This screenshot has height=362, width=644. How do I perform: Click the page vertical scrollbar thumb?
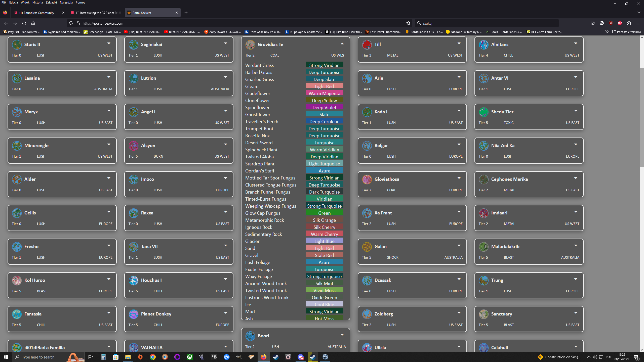tap(641, 117)
